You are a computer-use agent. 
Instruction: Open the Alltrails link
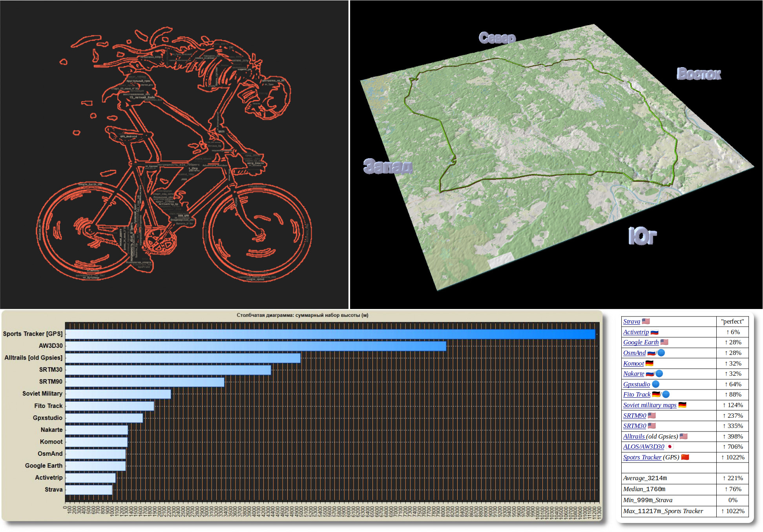point(634,436)
